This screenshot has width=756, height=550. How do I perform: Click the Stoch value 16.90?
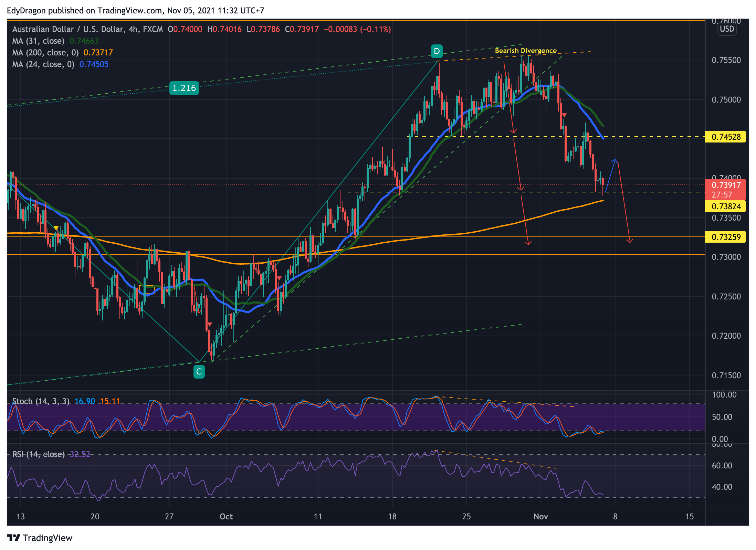pos(85,401)
